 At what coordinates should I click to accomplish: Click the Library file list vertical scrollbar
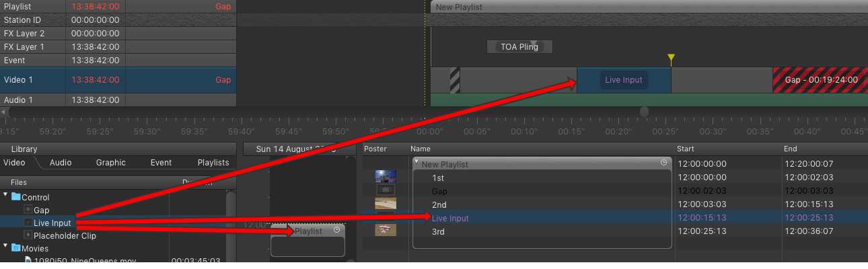click(x=231, y=225)
